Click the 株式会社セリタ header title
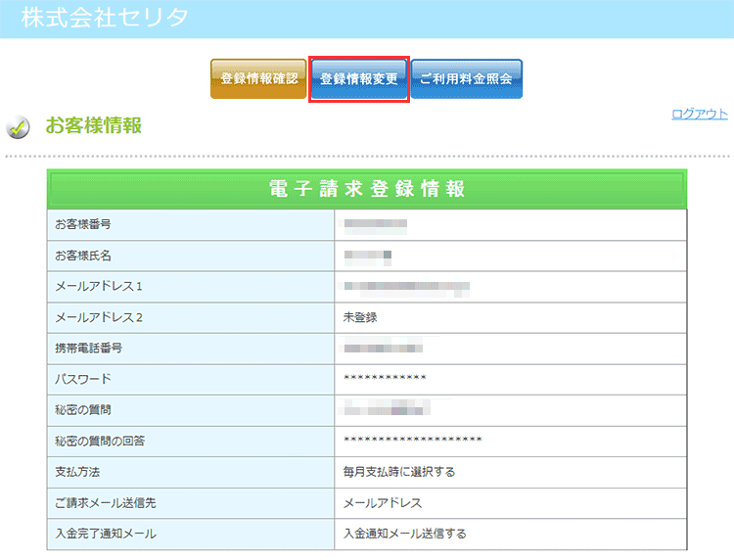The image size is (734, 560). (x=105, y=17)
